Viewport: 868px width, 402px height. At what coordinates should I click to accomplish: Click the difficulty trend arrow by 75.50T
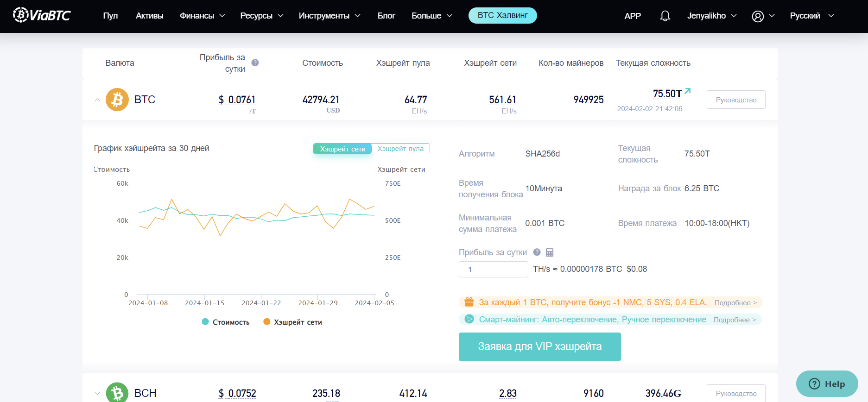pos(687,91)
